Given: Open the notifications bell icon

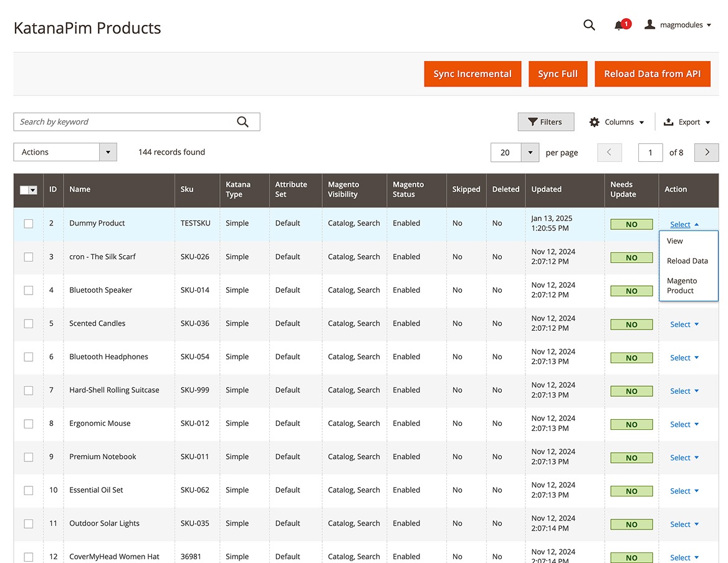Looking at the screenshot, I should click(619, 26).
